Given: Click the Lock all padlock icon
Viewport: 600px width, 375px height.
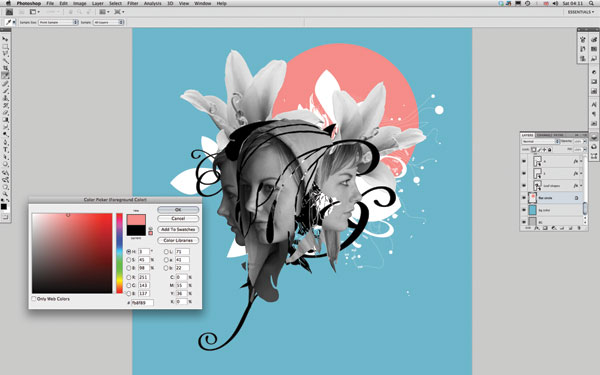Looking at the screenshot, I should 549,150.
